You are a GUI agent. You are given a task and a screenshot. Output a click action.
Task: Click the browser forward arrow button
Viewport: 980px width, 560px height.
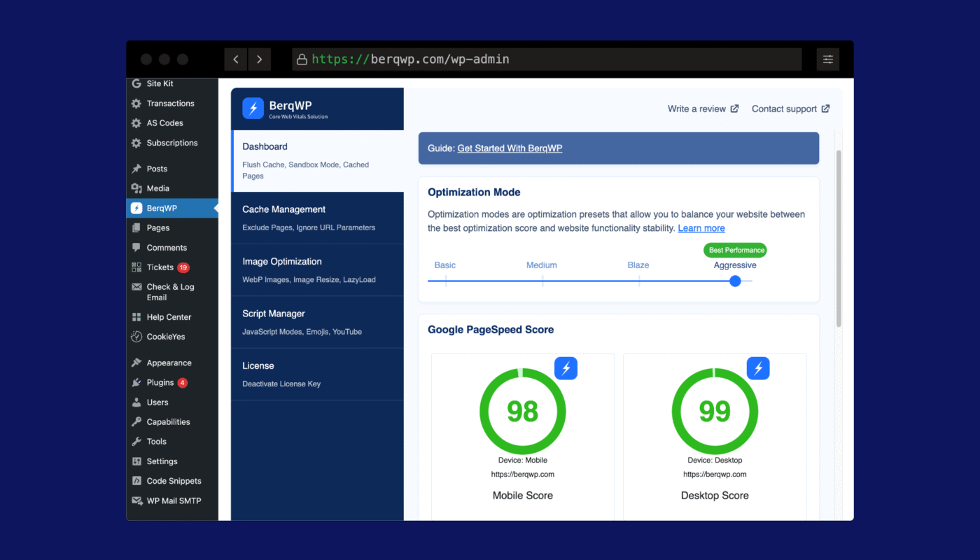[x=259, y=59]
